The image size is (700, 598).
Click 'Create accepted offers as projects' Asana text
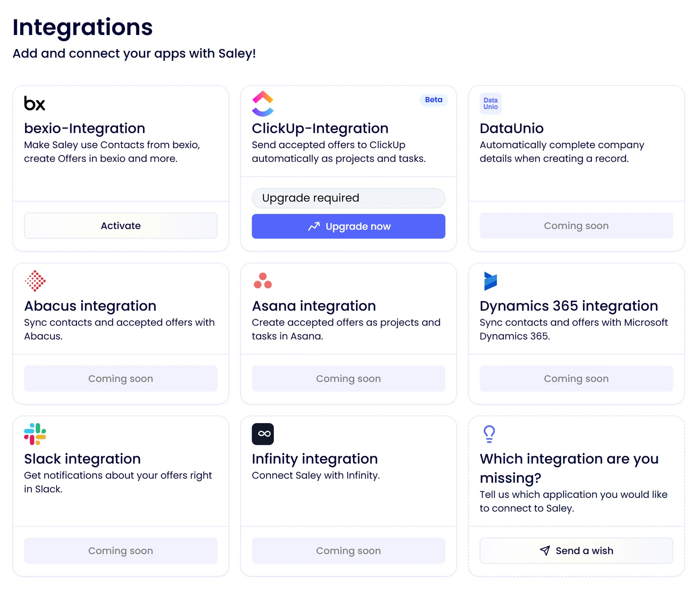[x=346, y=329]
